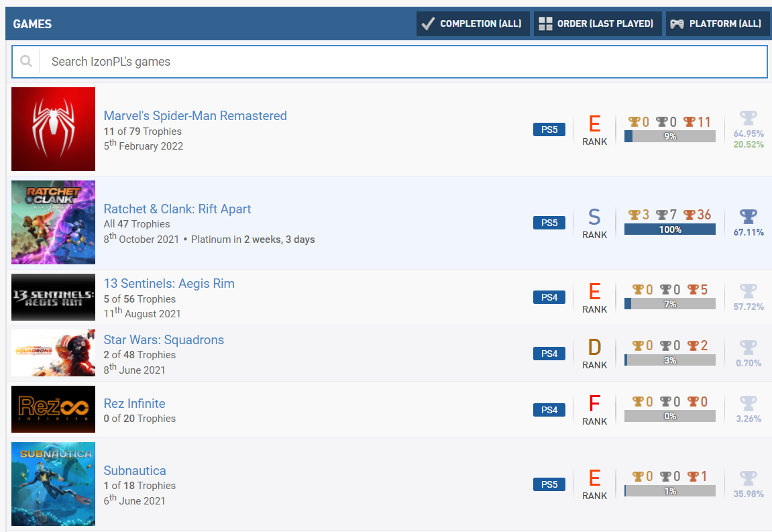The image size is (772, 532).
Task: Click the Ratchet & Clank cover thumbnail
Action: pos(53,222)
